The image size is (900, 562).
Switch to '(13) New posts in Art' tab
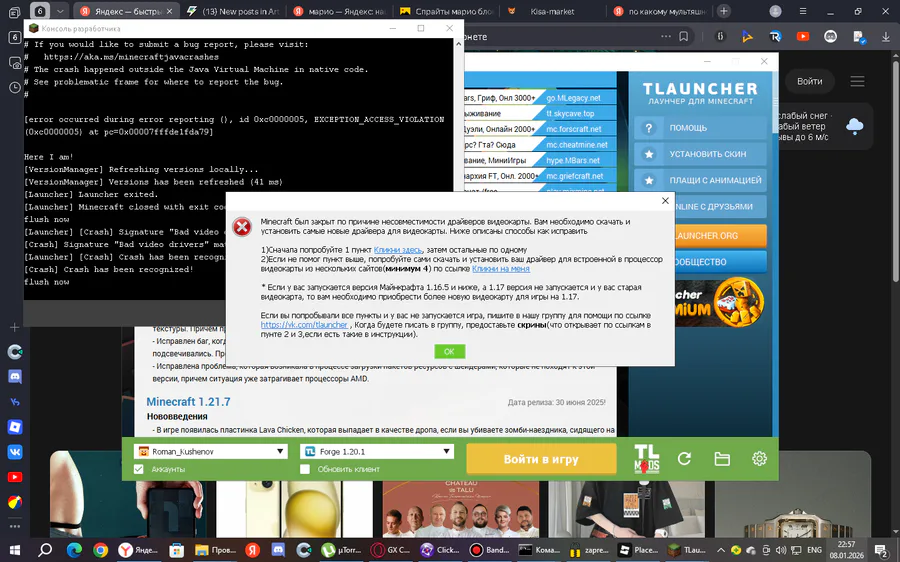pyautogui.click(x=234, y=11)
